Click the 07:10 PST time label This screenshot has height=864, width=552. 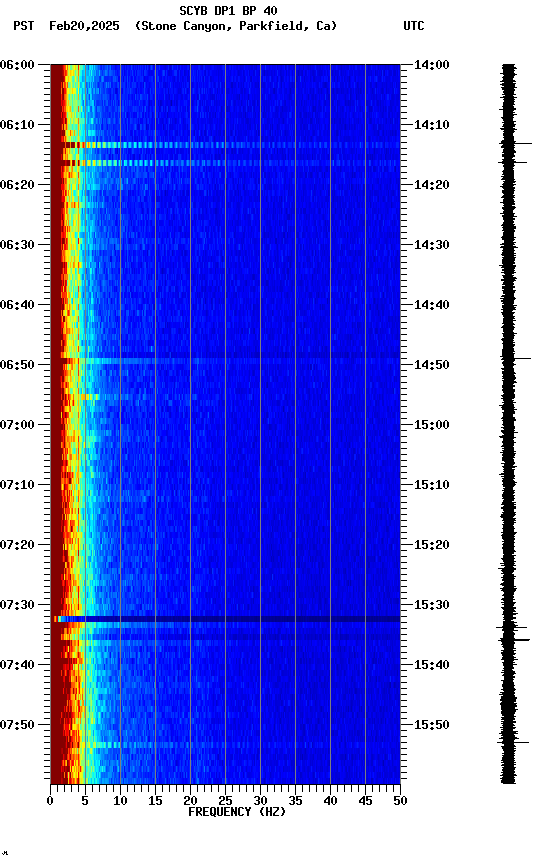(17, 485)
